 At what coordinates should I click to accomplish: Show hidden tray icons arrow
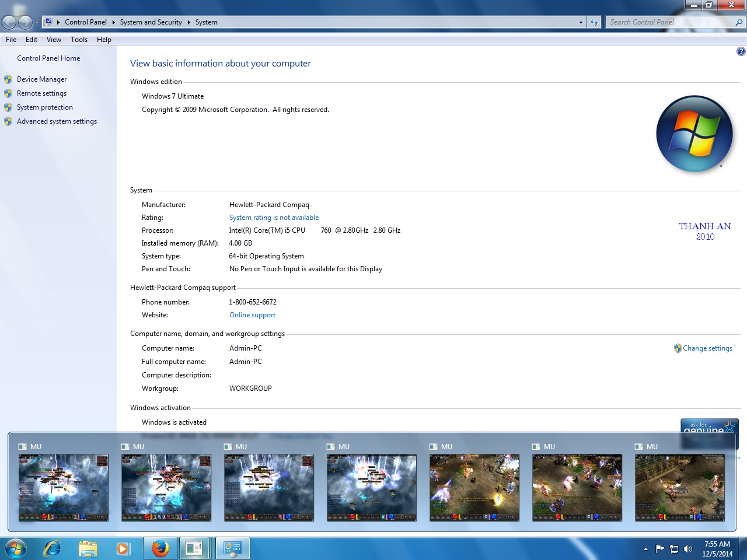tap(645, 548)
